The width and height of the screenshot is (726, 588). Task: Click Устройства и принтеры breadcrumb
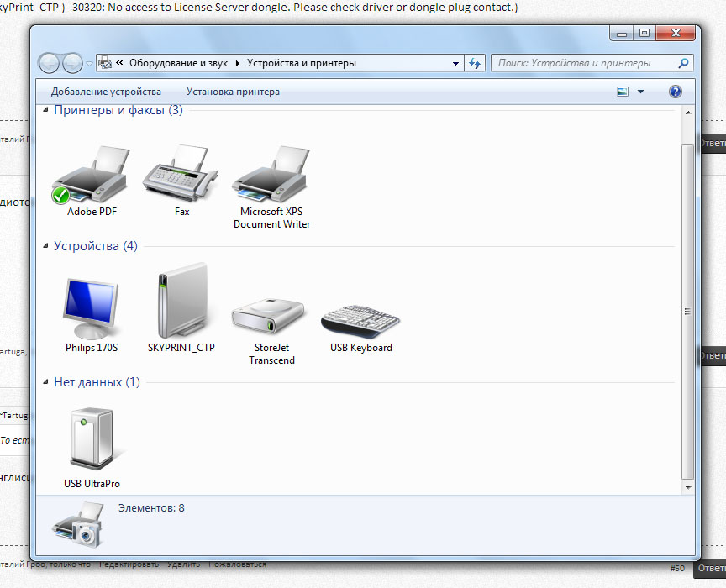[x=302, y=63]
